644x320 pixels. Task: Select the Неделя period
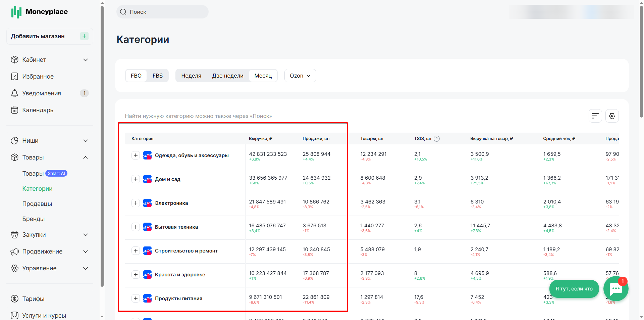tap(191, 76)
